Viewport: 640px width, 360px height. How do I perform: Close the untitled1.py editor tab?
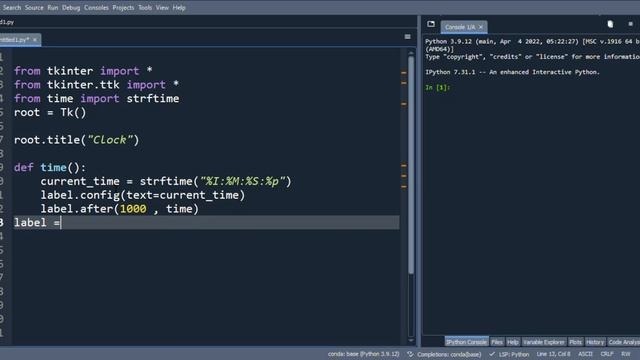[x=35, y=40]
